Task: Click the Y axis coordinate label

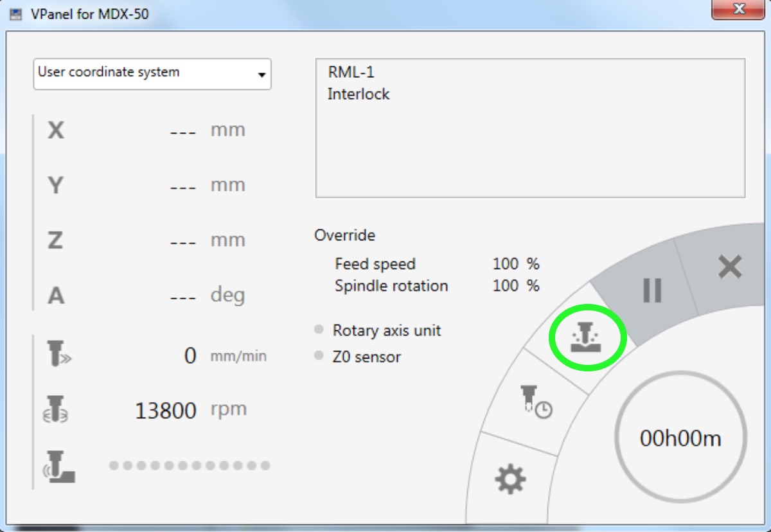Action: coord(56,186)
